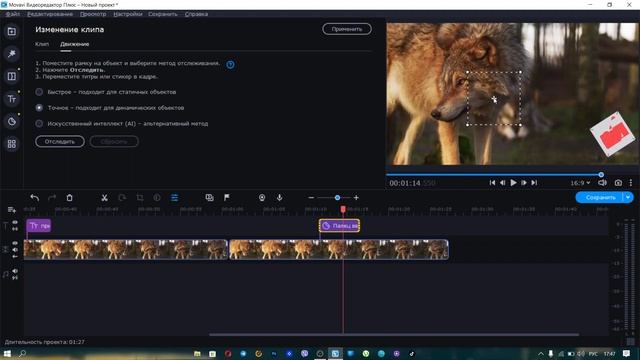The height and width of the screenshot is (360, 640).
Task: Switch to the Клип tab
Action: pos(42,44)
